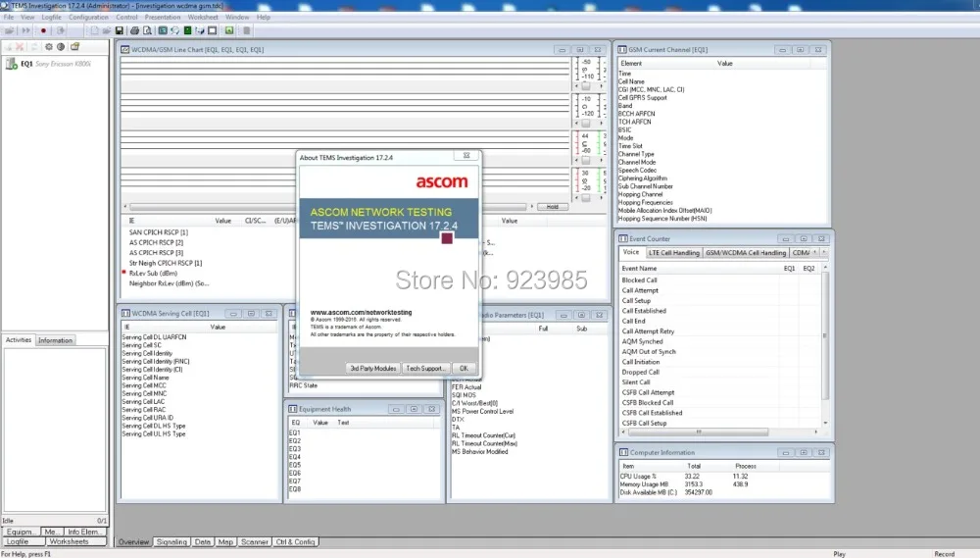Select LTE Cell Handling tab in Event Counter
The height and width of the screenshot is (558, 980).
pos(674,253)
